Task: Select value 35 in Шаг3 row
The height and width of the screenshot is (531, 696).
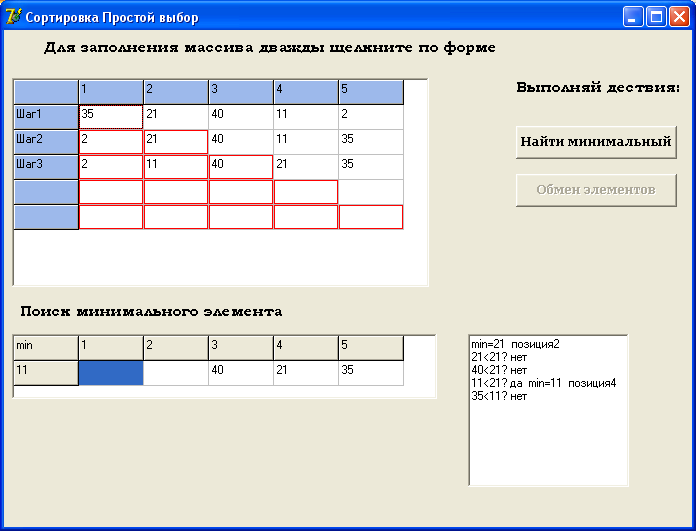Action: [371, 167]
